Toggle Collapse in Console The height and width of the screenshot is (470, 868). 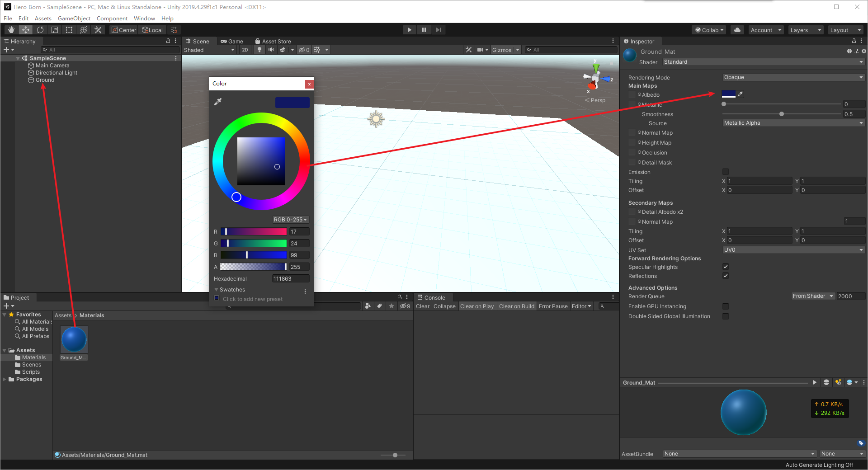444,306
